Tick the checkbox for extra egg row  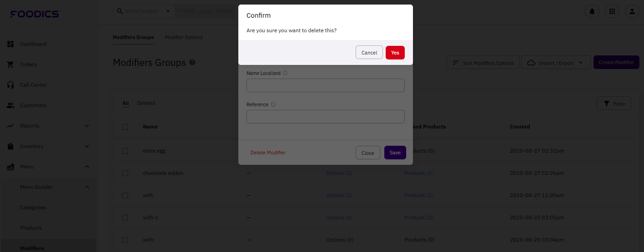125,151
